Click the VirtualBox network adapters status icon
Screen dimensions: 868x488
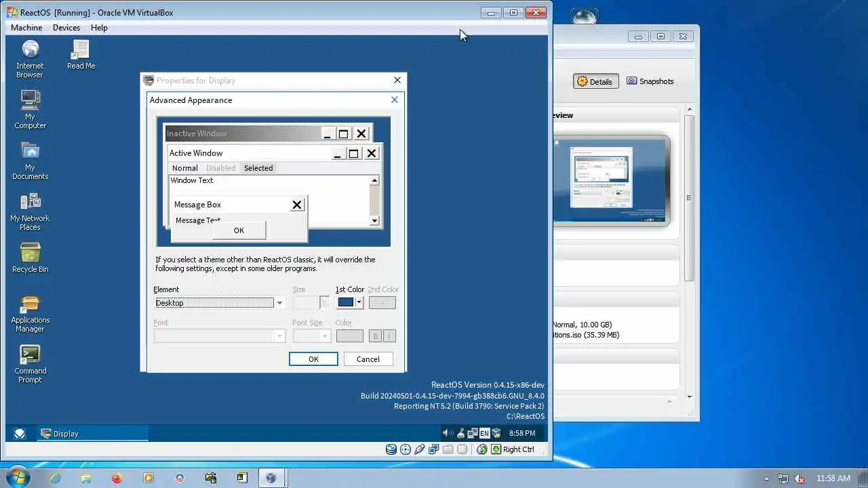(x=434, y=449)
